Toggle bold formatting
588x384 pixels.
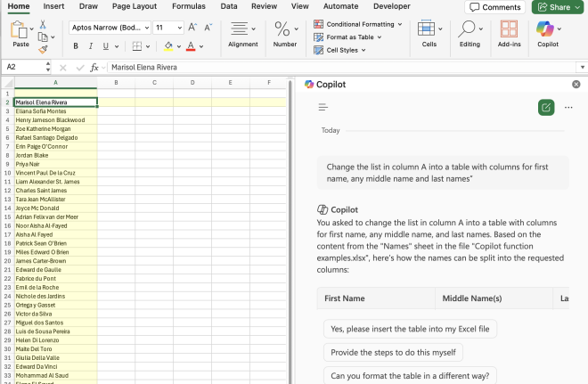(78, 46)
